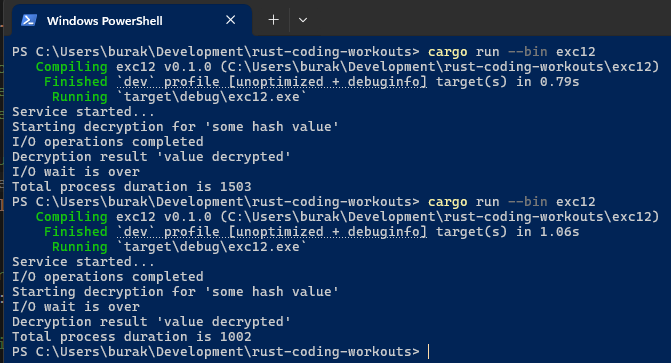Click the second yellow 'cargo' command word
This screenshot has height=363, width=671.
pos(448,202)
